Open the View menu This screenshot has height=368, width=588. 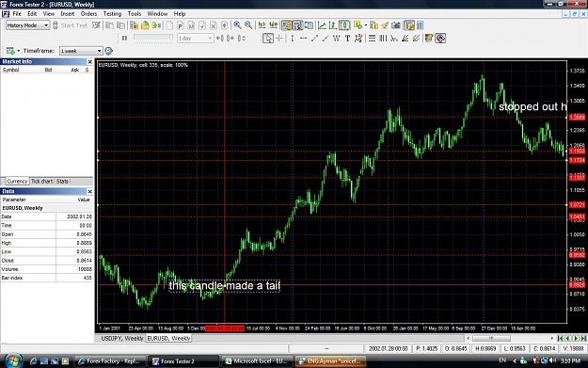(49, 14)
